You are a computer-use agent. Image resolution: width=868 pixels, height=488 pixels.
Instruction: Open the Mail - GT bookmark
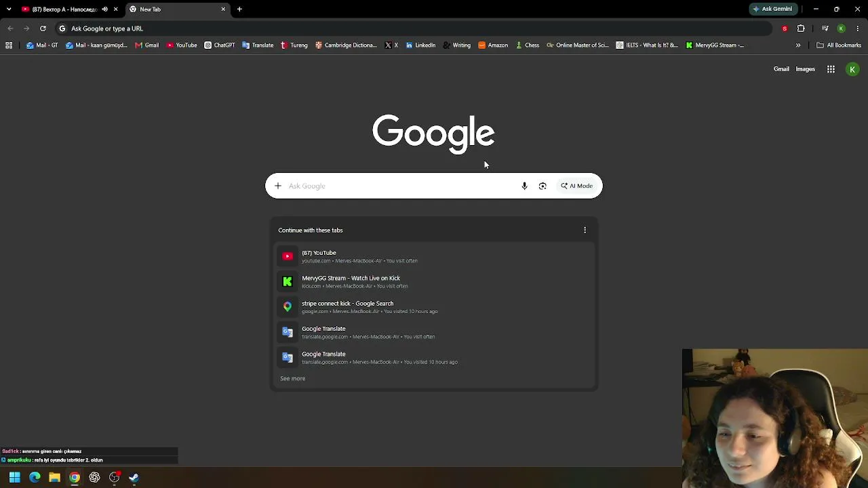[42, 45]
